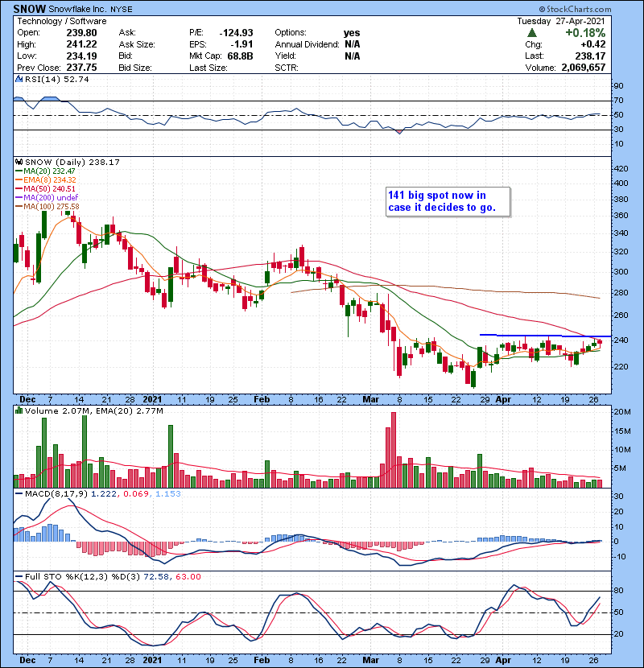Click the Annual Dividend label
644x668 pixels.
tap(307, 44)
